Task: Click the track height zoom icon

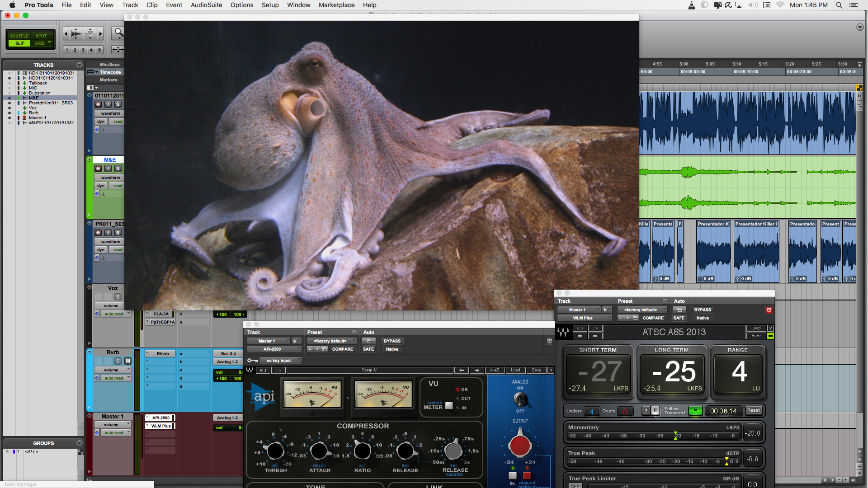Action: [90, 33]
